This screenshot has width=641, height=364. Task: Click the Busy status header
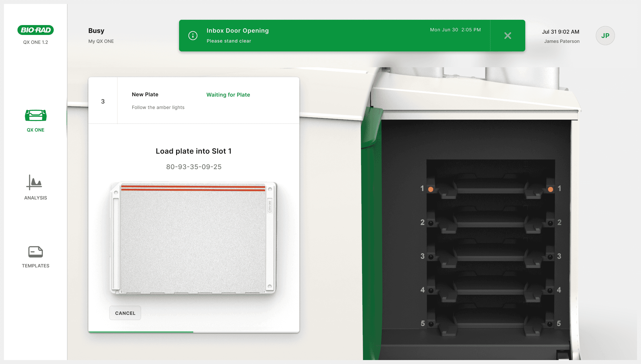[96, 31]
